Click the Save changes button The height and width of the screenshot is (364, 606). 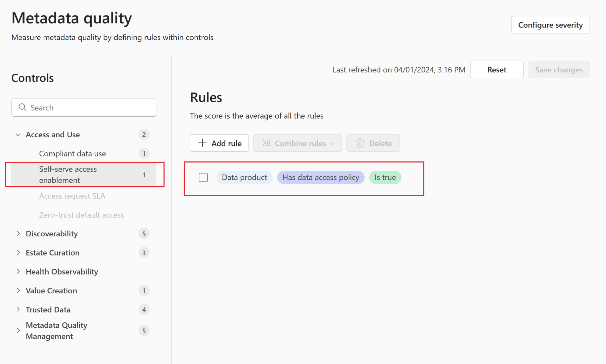coord(559,69)
